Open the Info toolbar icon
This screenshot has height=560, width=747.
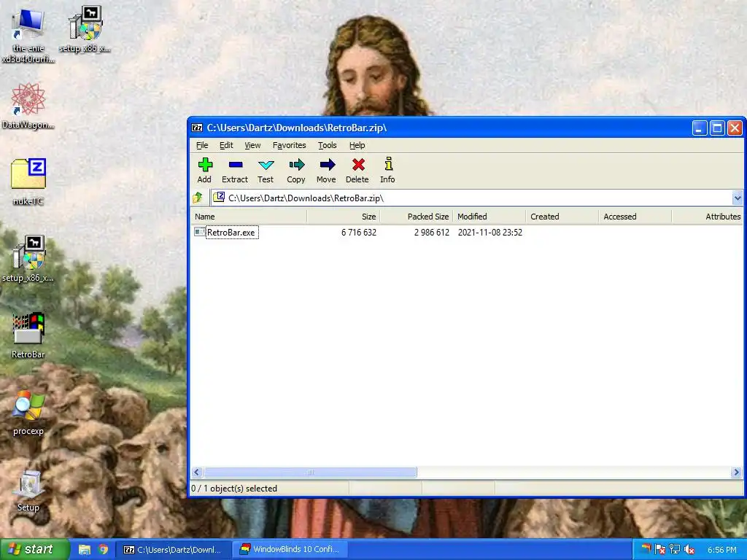coord(388,164)
